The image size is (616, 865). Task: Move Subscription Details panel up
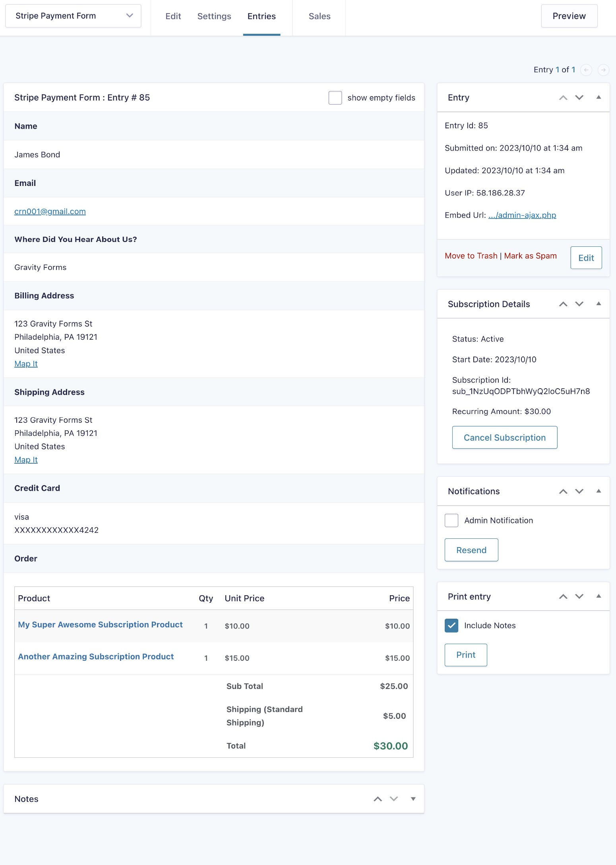tap(563, 304)
